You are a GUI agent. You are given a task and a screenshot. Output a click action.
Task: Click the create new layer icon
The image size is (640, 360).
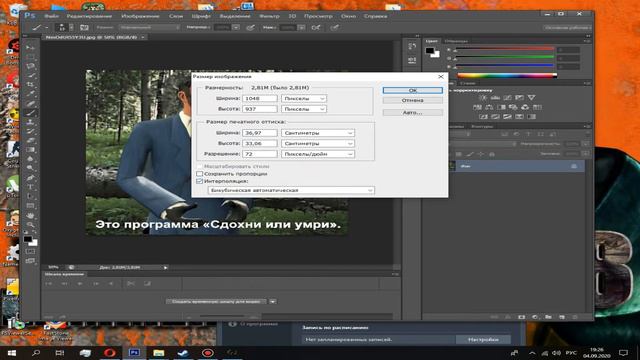pos(562,317)
